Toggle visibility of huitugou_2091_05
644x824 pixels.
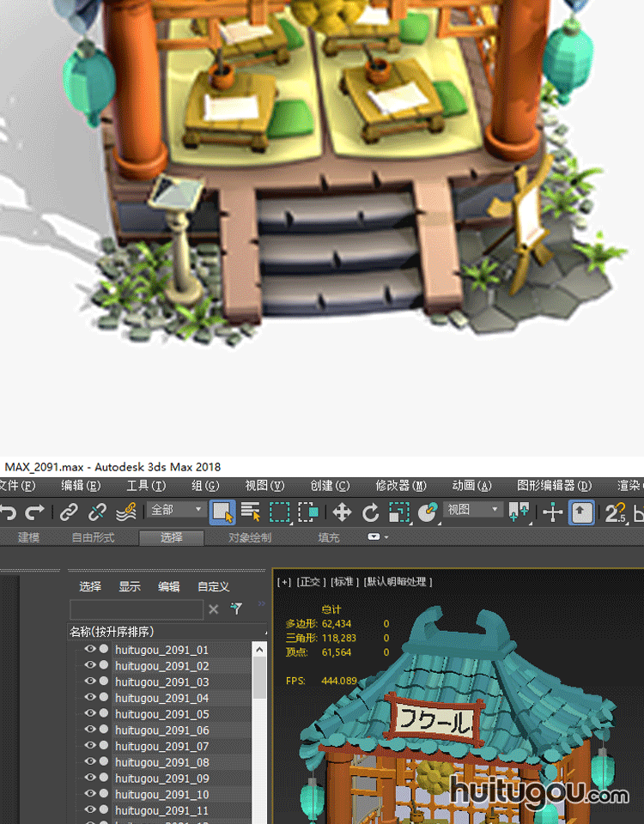89,714
